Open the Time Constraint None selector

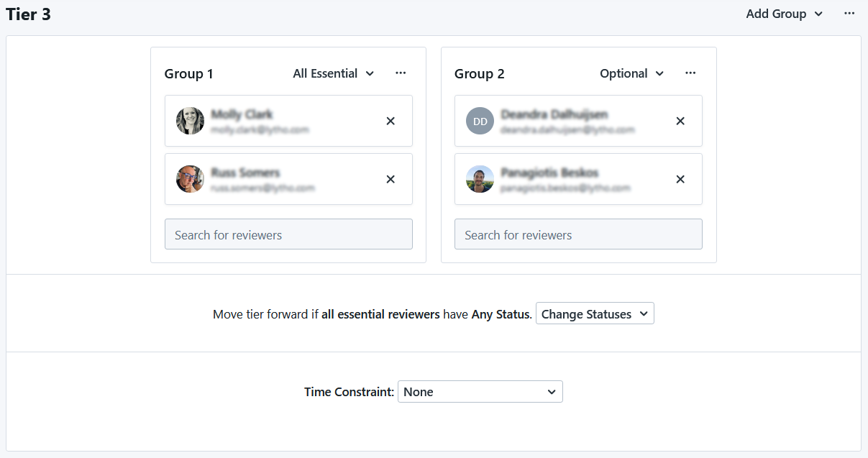[480, 392]
